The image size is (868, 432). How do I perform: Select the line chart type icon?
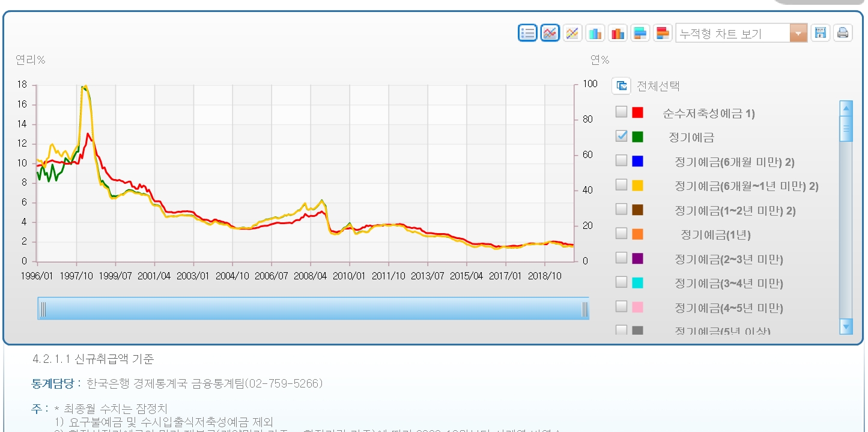coord(550,33)
